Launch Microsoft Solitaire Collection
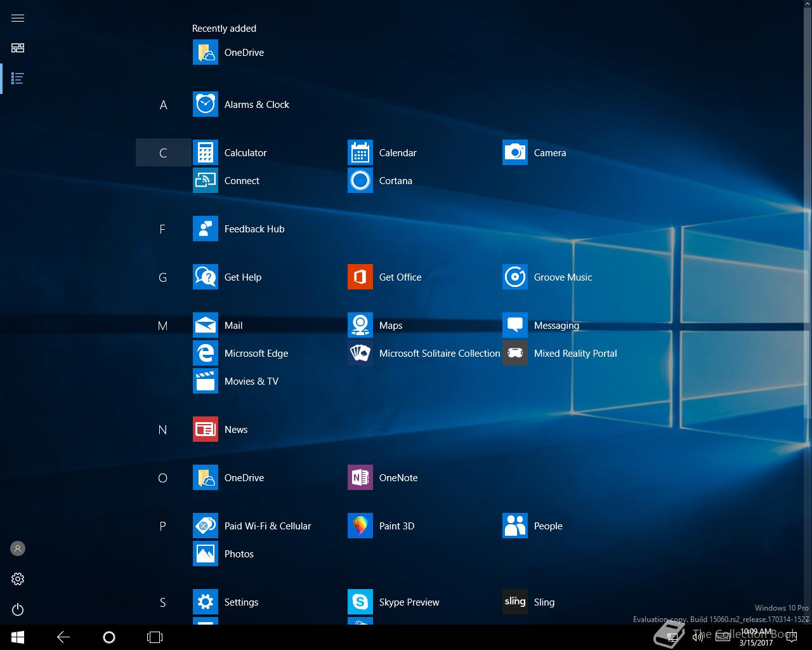The width and height of the screenshot is (812, 650). pyautogui.click(x=424, y=354)
